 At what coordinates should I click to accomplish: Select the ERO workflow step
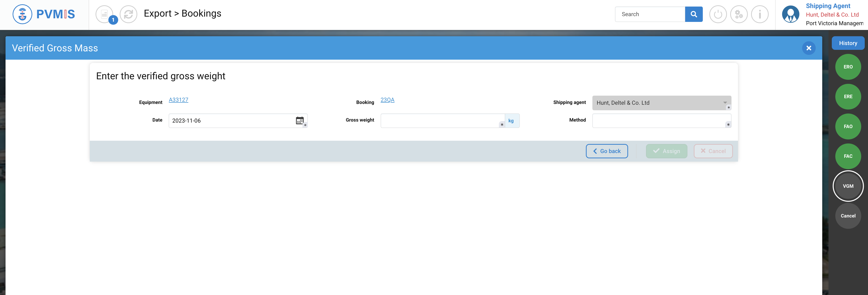point(848,67)
